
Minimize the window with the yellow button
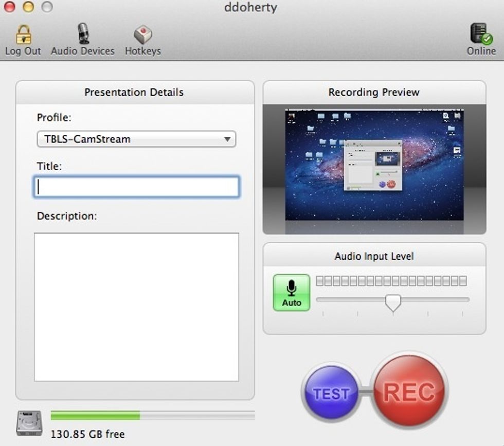coord(28,7)
